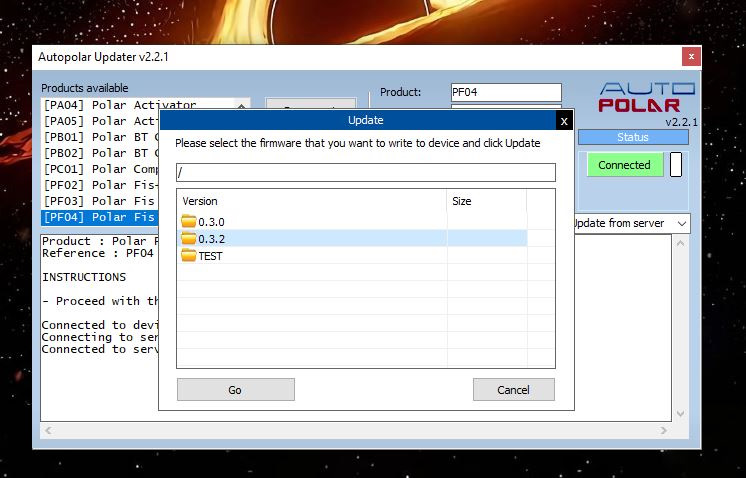Click log panel vertical scrollbar up arrow

point(680,243)
